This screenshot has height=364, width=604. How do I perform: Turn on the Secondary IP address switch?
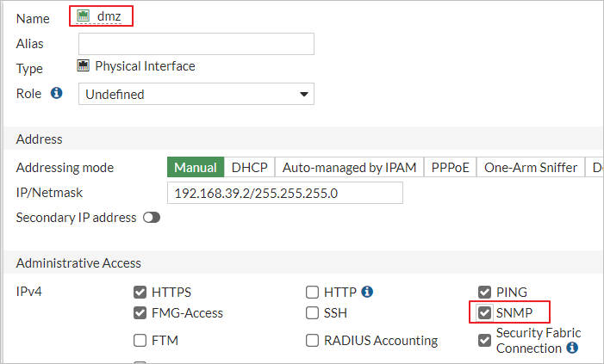click(152, 218)
